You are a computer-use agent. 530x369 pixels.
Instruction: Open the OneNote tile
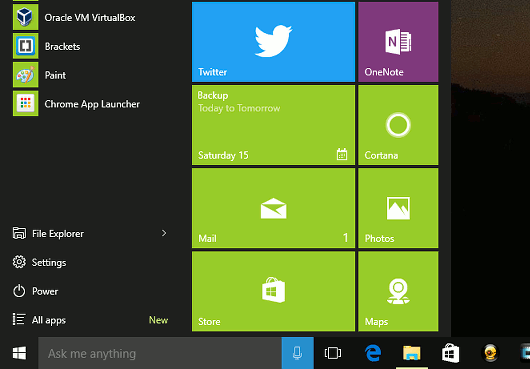click(398, 42)
